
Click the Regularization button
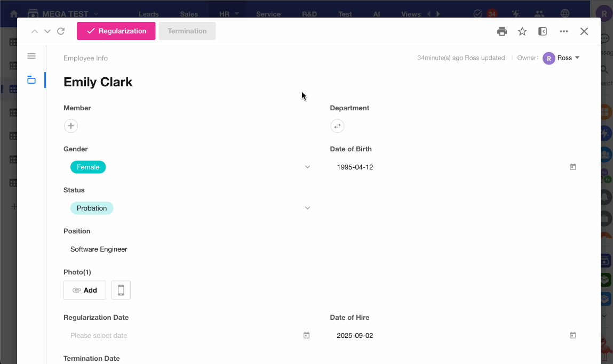point(116,31)
